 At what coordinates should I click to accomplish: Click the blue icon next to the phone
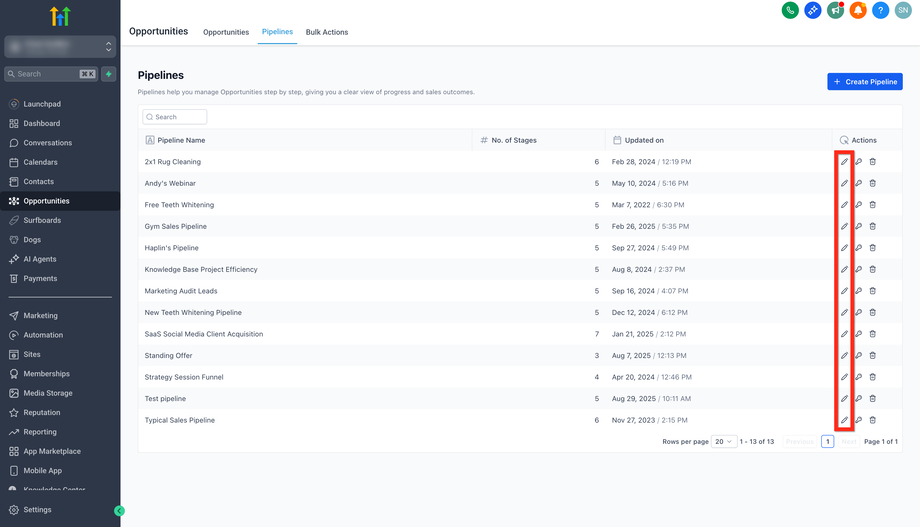click(x=813, y=10)
